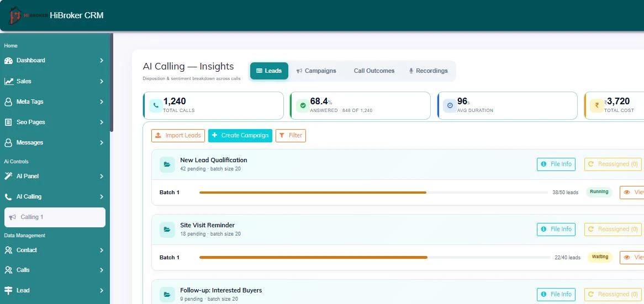Click the Total Cost rupee icon

coord(597,105)
